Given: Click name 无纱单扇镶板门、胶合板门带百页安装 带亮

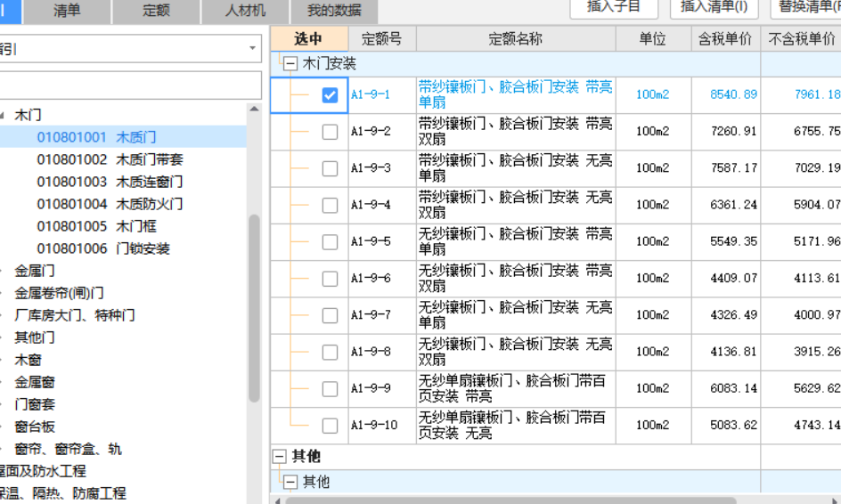Looking at the screenshot, I should tap(512, 389).
